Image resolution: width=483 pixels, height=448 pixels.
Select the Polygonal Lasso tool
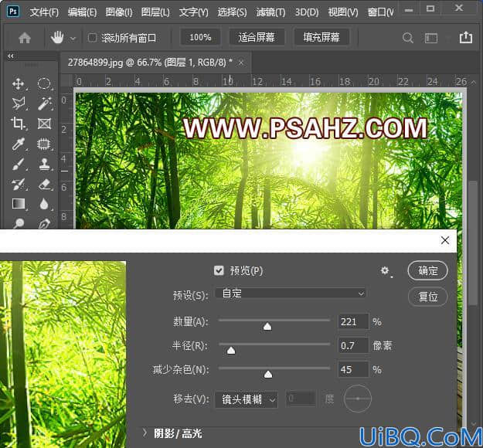point(19,104)
